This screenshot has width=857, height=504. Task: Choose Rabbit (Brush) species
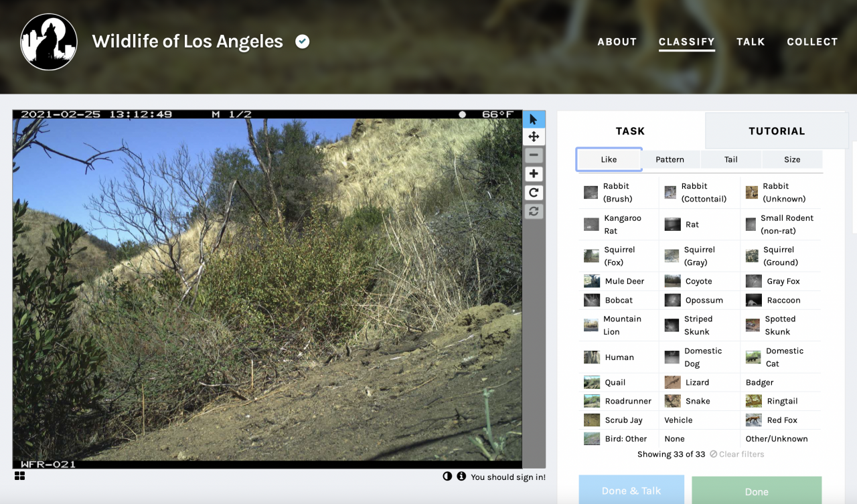(x=618, y=192)
